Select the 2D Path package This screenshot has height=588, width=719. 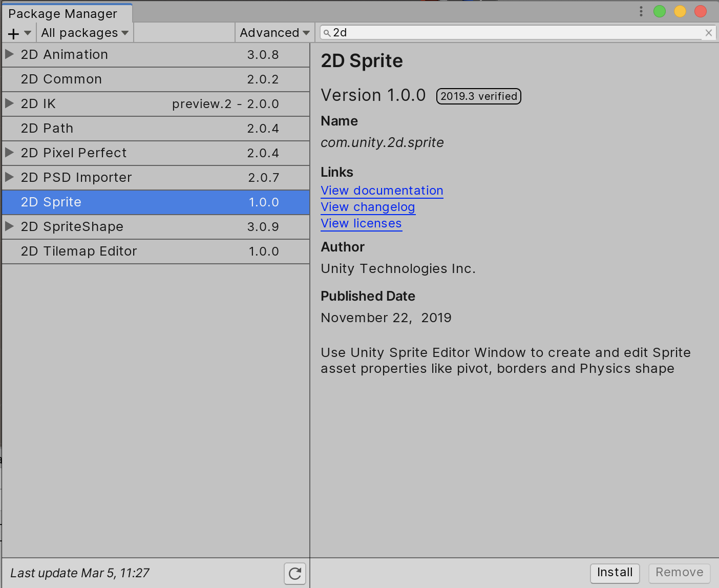[156, 129]
